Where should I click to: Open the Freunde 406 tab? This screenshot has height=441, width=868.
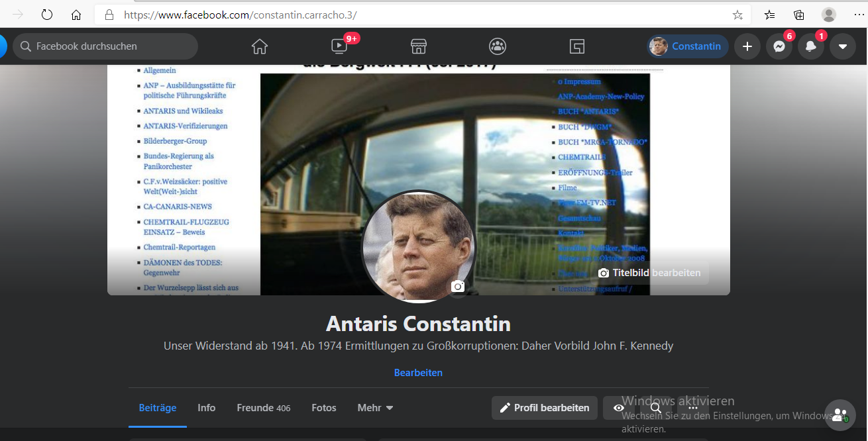tap(264, 408)
